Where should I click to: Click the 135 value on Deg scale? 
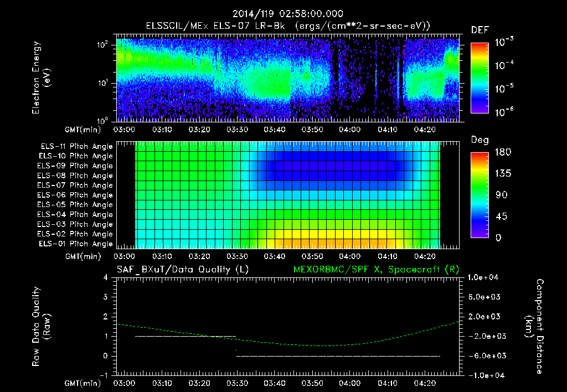(503, 174)
